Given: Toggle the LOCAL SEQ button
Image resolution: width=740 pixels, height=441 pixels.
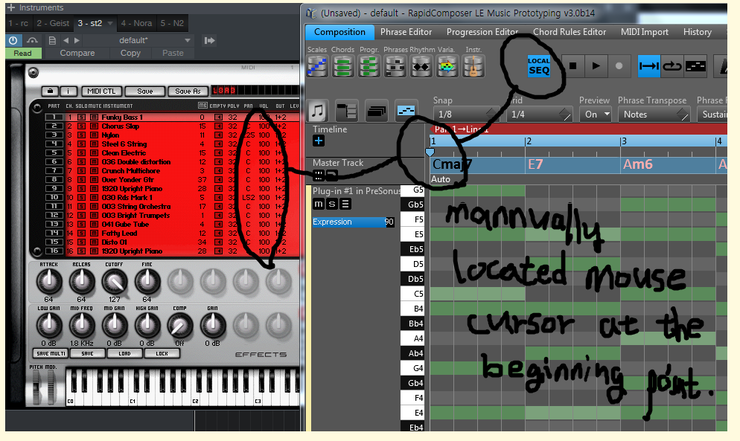Looking at the screenshot, I should coord(539,67).
